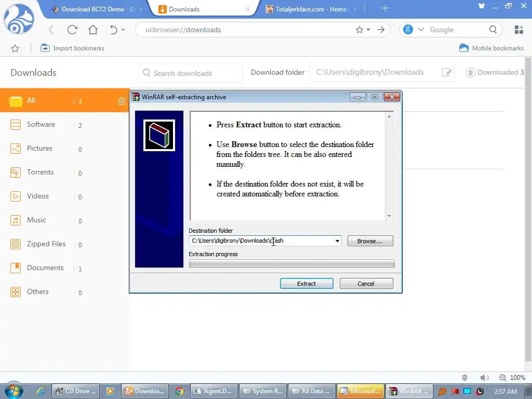Open the CD Drive taskbar button

click(x=76, y=391)
